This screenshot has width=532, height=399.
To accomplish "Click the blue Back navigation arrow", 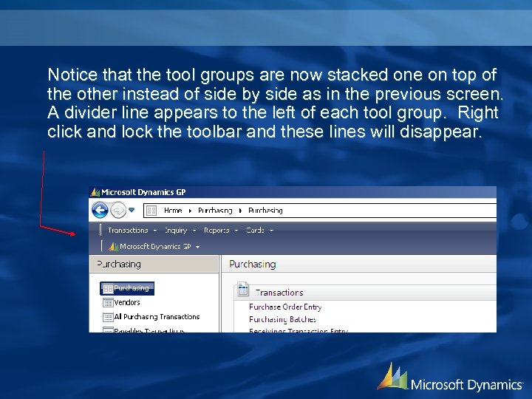I will click(x=100, y=210).
